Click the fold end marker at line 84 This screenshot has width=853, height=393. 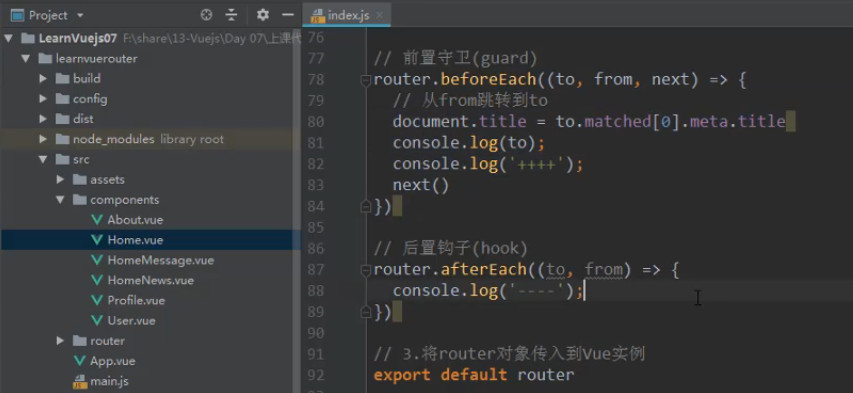click(366, 207)
